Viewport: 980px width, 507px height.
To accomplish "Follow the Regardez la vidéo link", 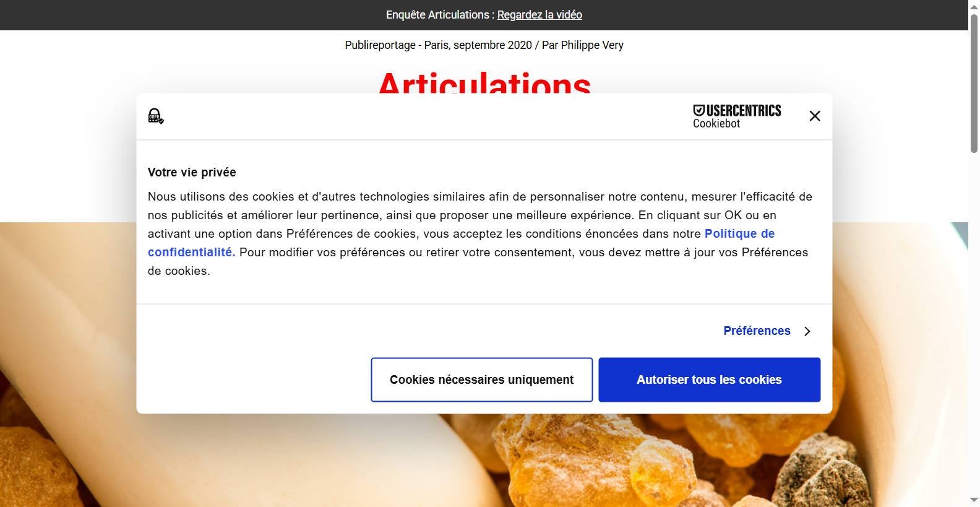I will (x=539, y=15).
